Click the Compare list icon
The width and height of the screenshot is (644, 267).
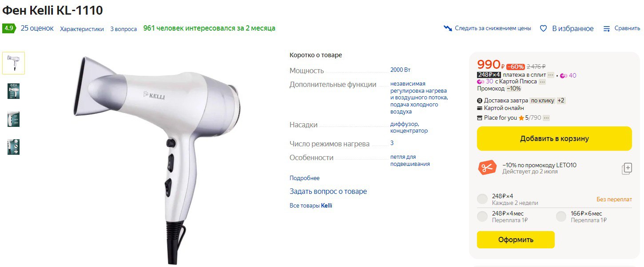pyautogui.click(x=607, y=28)
